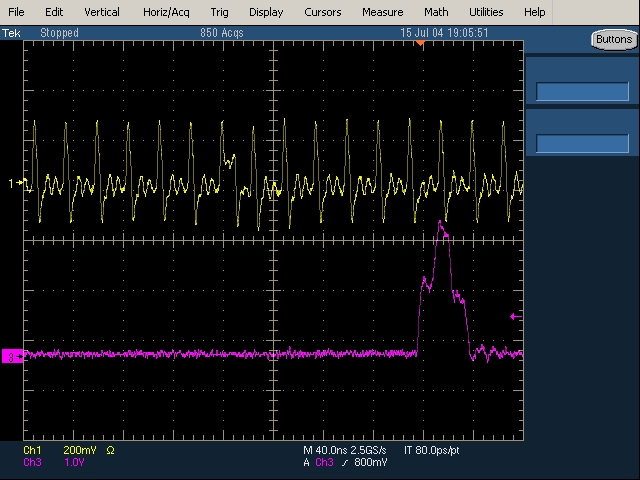Image resolution: width=640 pixels, height=480 pixels.
Task: Click the Buttons mode button
Action: (614, 40)
